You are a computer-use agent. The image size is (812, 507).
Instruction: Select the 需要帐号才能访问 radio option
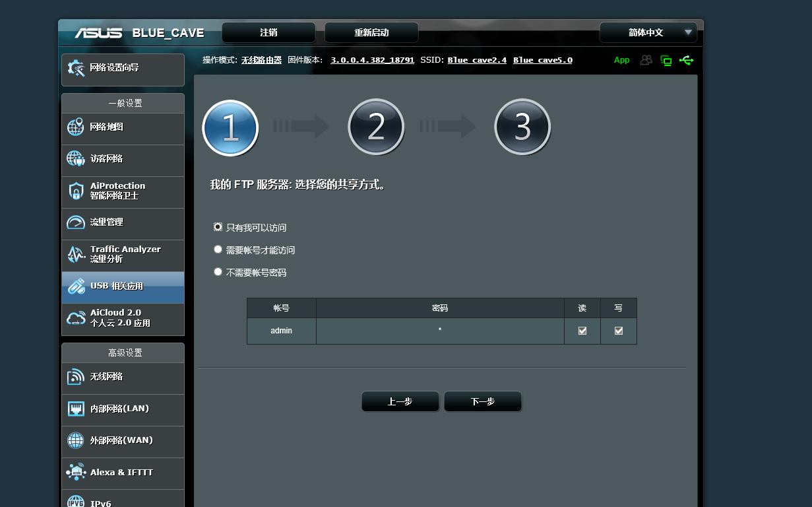(x=218, y=249)
